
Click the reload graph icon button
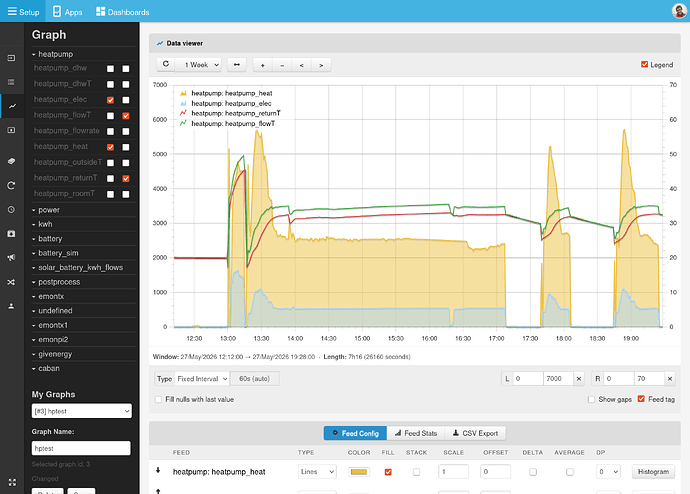(166, 64)
